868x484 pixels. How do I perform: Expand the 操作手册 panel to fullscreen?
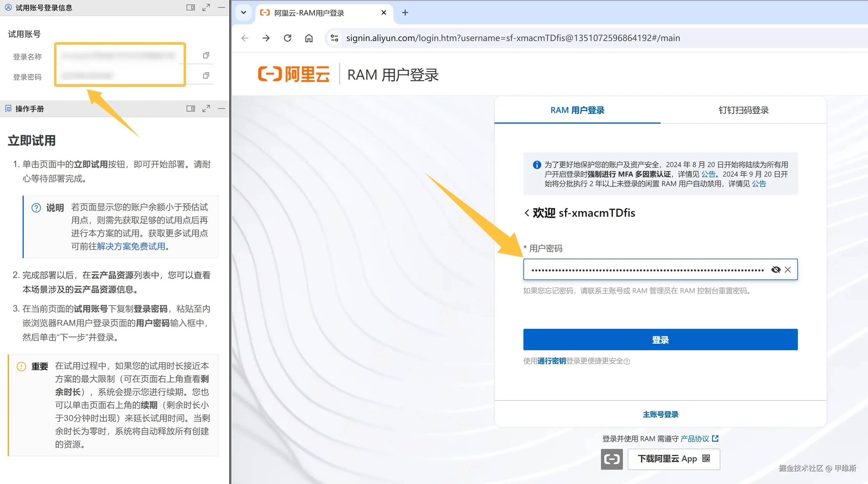(x=206, y=109)
